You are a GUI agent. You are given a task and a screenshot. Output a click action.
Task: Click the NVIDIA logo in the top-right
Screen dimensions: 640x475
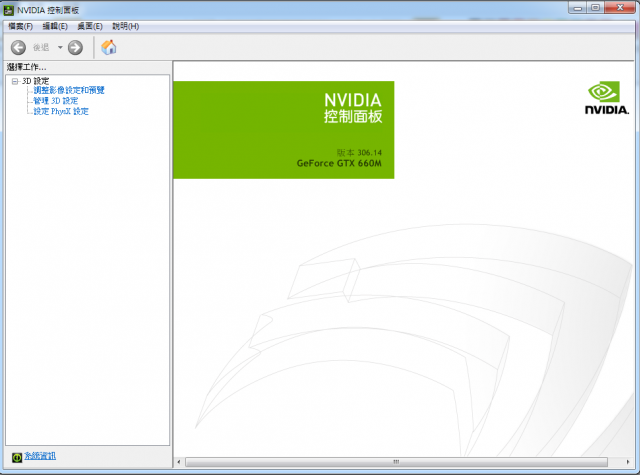click(x=607, y=98)
